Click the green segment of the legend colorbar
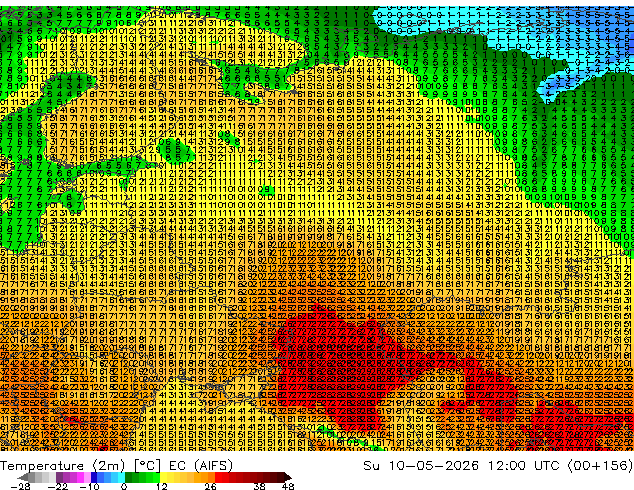The image size is (634, 490). pos(142,477)
